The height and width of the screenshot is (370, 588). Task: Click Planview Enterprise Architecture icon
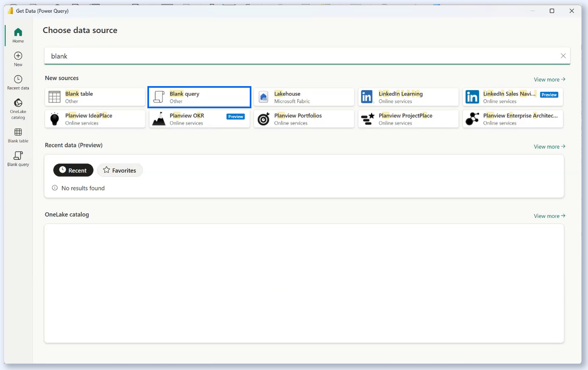[x=472, y=119]
